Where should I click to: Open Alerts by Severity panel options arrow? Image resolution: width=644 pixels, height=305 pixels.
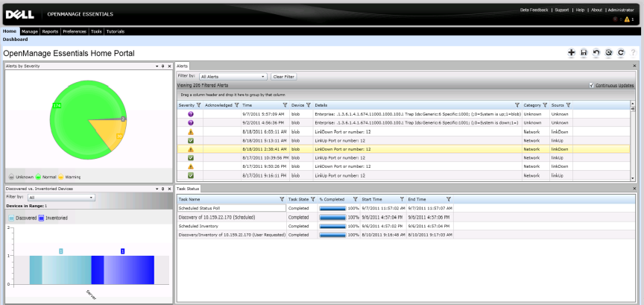(157, 66)
